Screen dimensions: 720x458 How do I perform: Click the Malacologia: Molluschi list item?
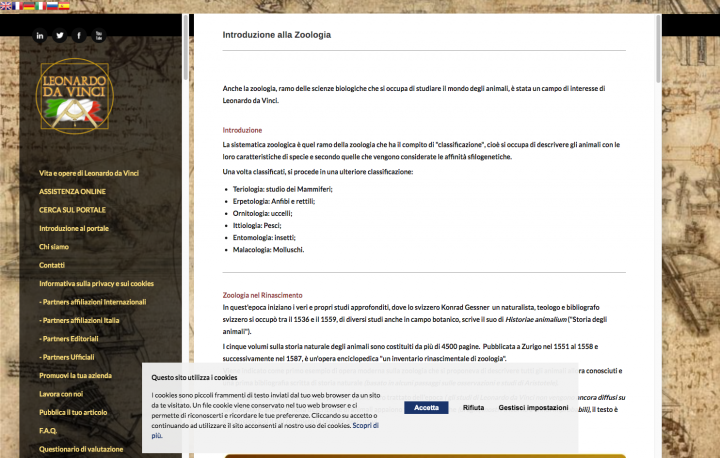268,249
